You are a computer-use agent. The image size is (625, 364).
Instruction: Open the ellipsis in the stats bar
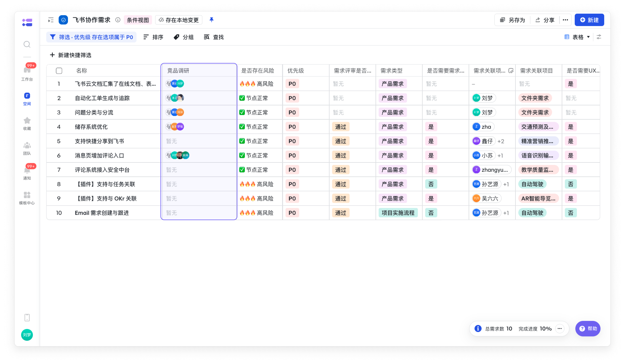560,328
